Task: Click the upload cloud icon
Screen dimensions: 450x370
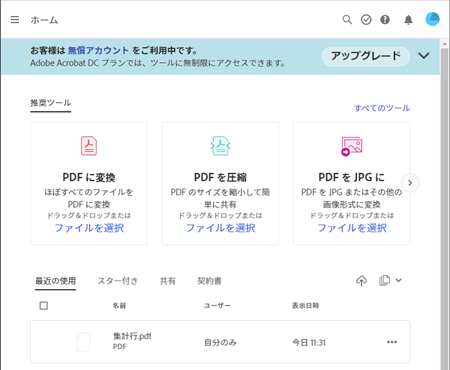Action: pos(361,281)
